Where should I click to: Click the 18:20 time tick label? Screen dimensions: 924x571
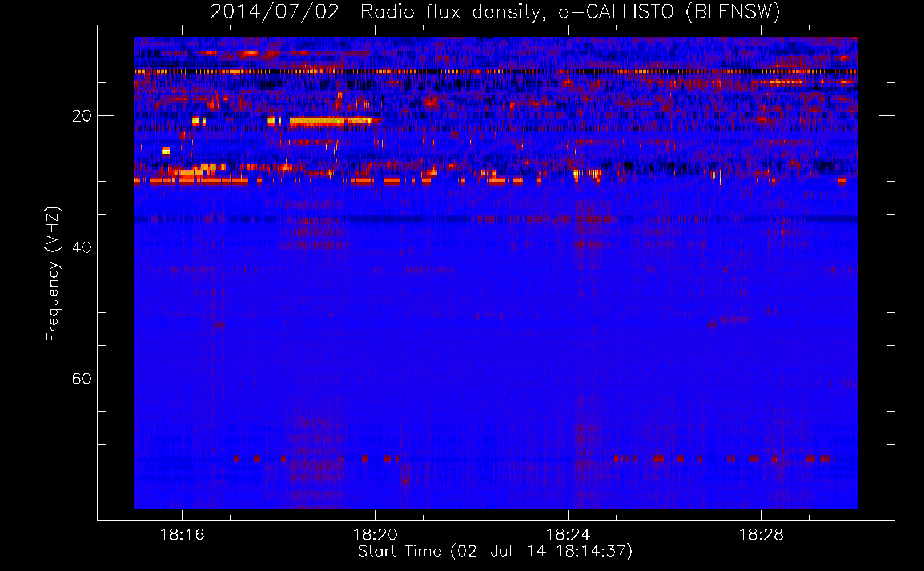pos(375,535)
